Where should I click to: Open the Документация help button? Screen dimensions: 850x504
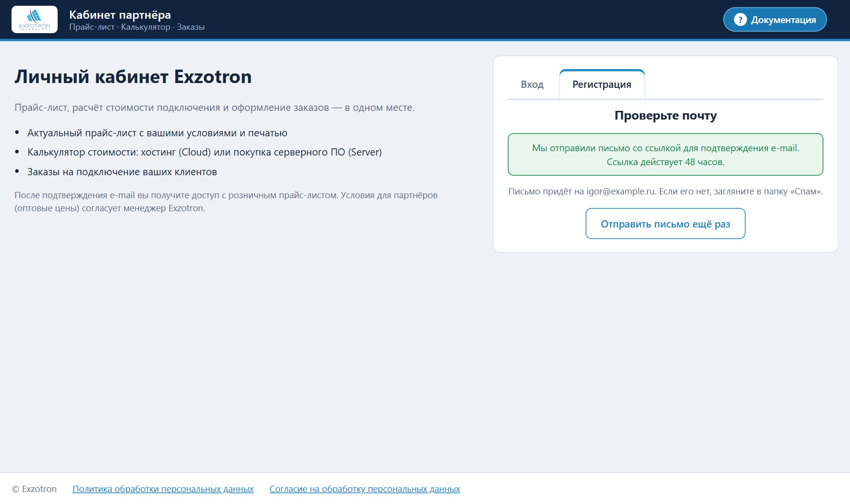pos(775,20)
